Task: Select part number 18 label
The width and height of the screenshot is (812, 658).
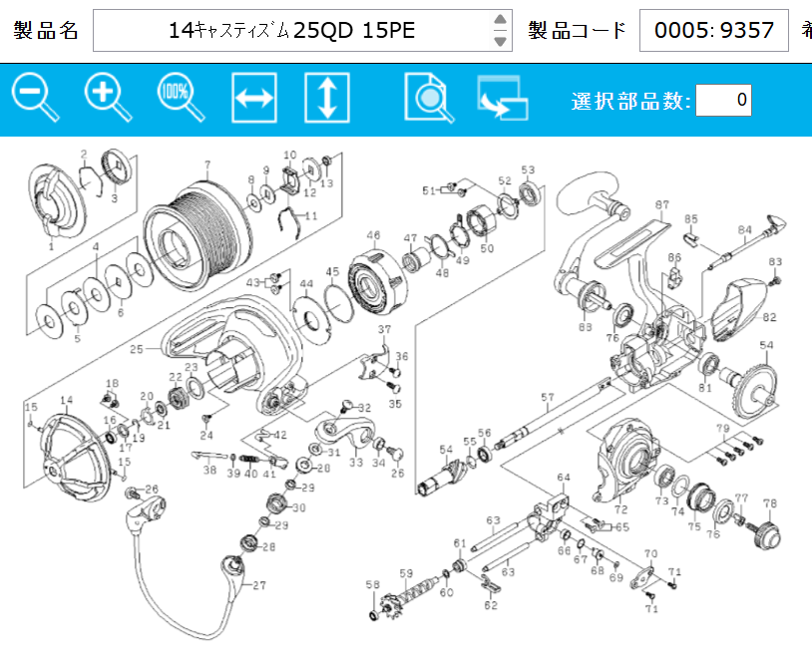Action: pos(112,383)
